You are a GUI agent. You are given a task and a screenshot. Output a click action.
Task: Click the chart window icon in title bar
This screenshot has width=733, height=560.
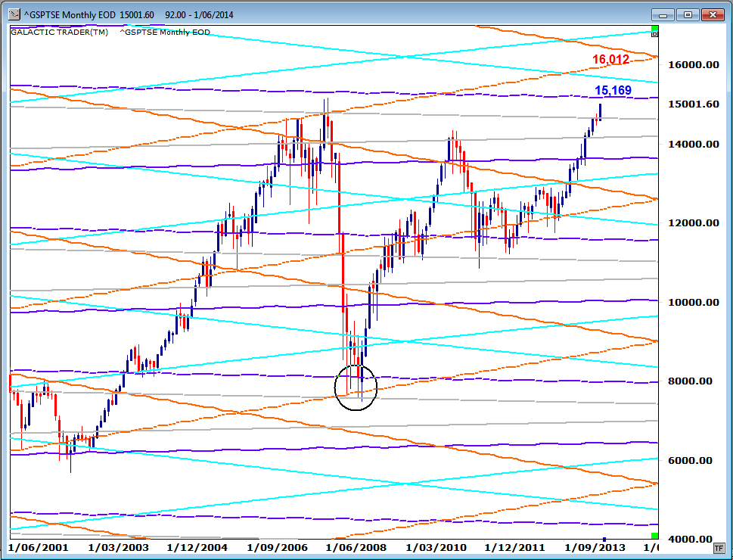click(x=14, y=14)
